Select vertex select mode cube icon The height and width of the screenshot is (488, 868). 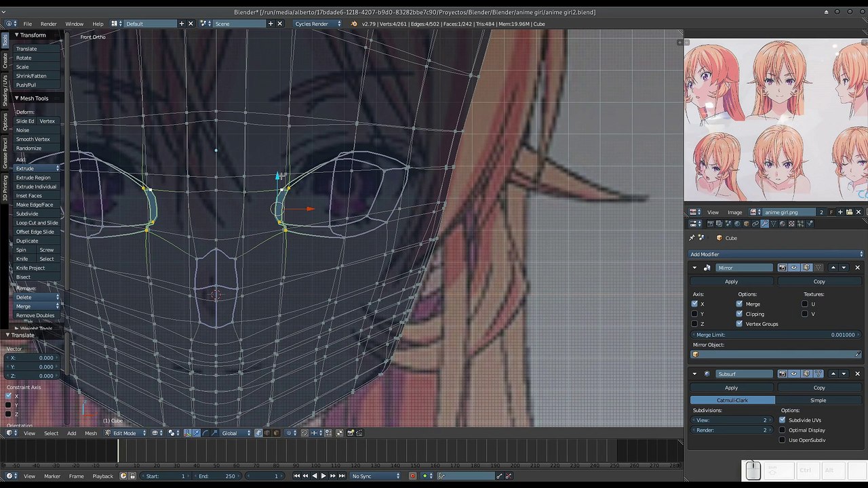coord(258,433)
